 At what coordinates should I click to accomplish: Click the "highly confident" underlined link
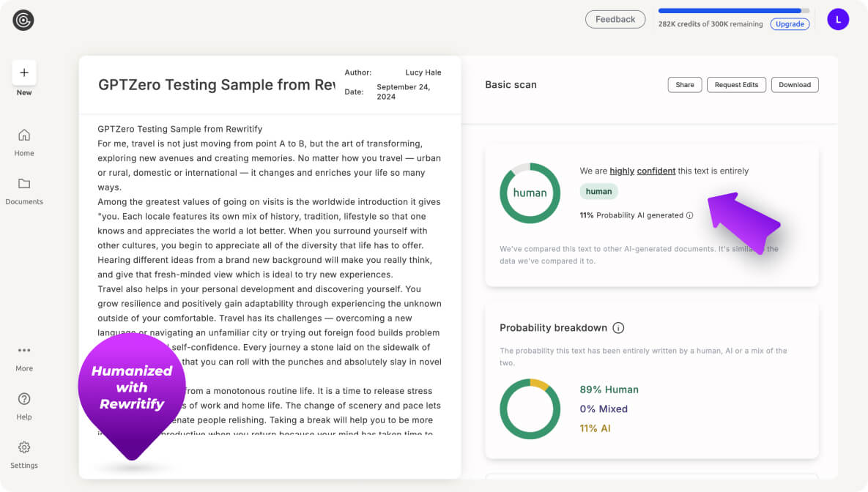pyautogui.click(x=642, y=171)
